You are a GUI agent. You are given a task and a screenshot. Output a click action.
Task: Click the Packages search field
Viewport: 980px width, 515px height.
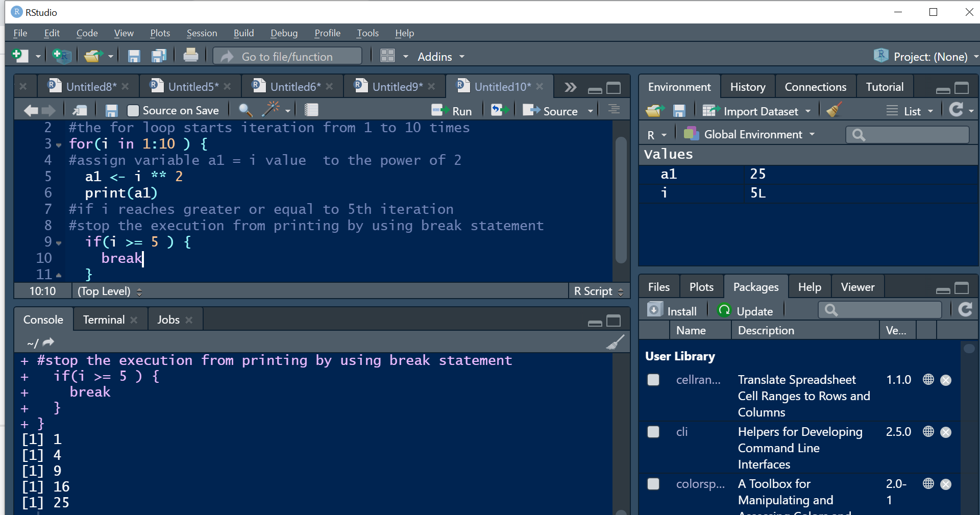pyautogui.click(x=880, y=310)
